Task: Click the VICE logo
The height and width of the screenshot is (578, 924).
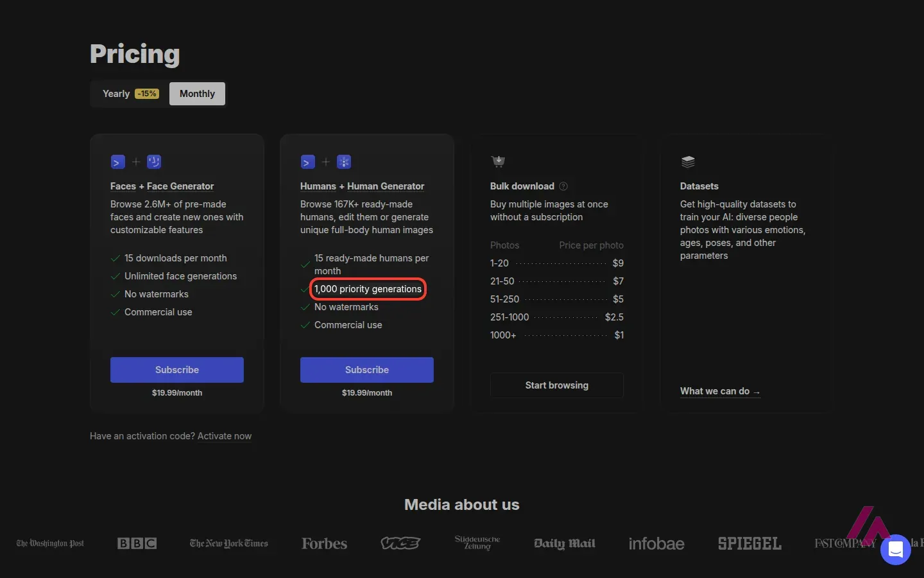Action: (400, 543)
